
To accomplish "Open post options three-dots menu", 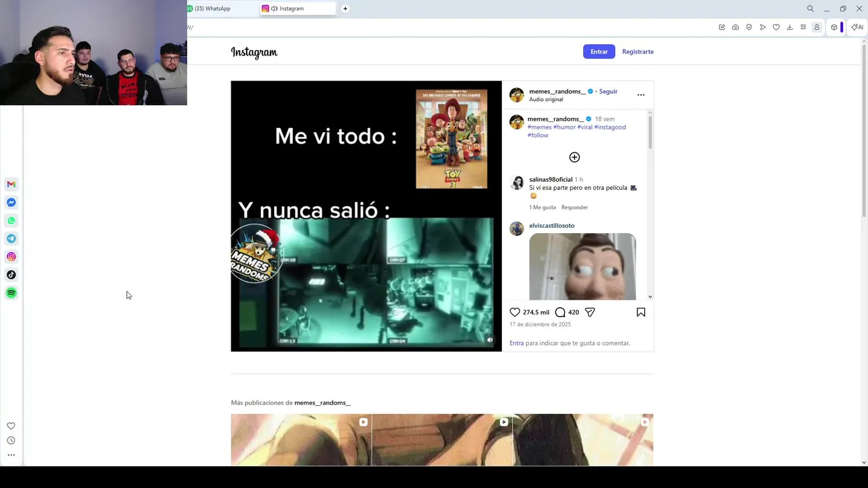I will 641,95.
